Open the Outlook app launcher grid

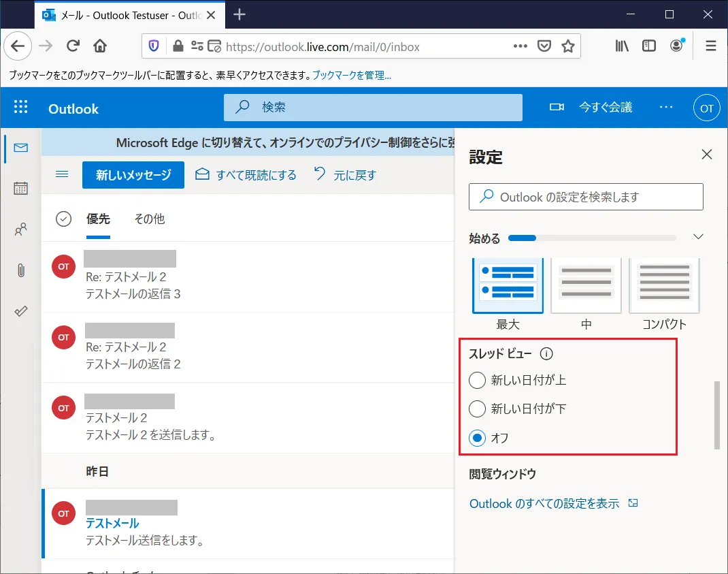(x=20, y=107)
